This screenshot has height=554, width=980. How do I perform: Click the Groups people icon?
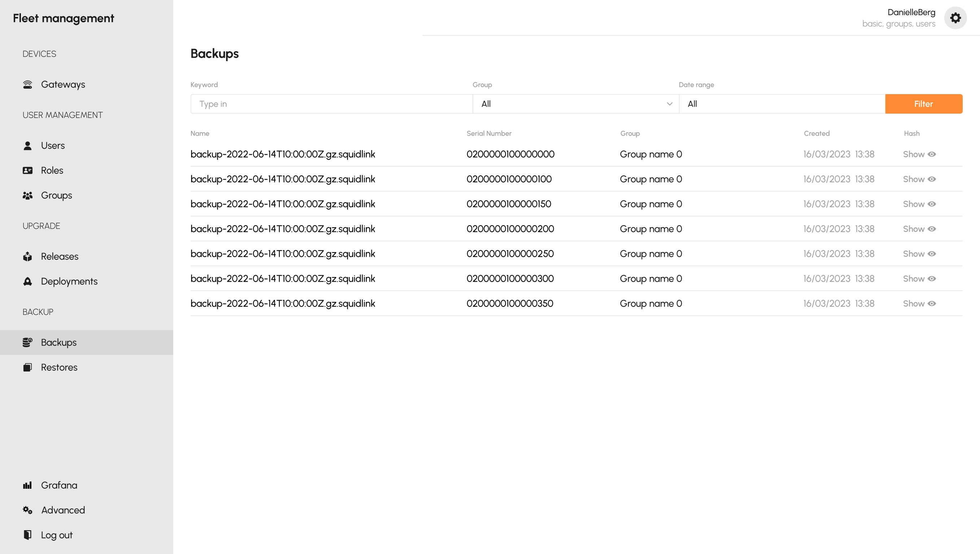pyautogui.click(x=27, y=195)
